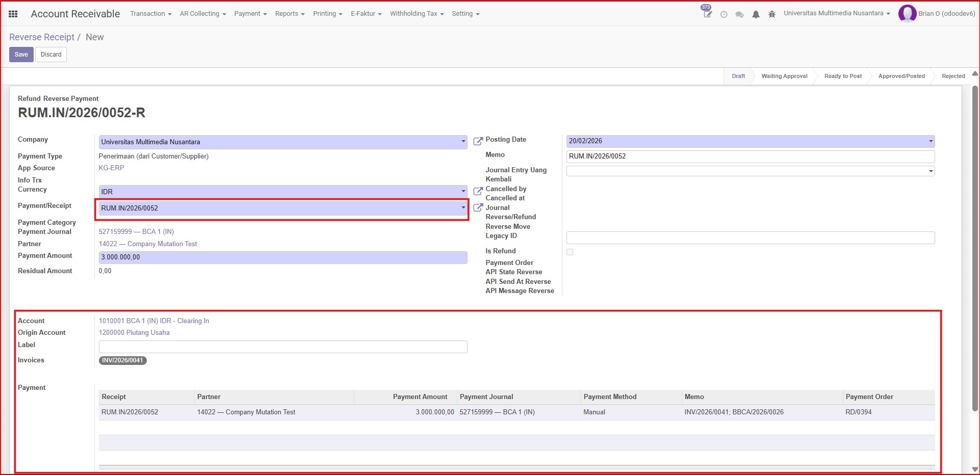Open the Transaction menu
The width and height of the screenshot is (980, 475).
point(150,14)
